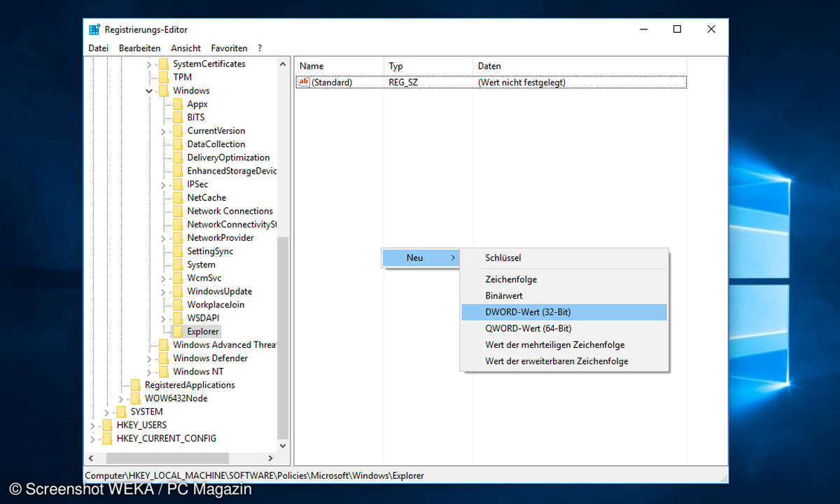Click the Explorer key folder icon
The width and height of the screenshot is (840, 504).
(178, 331)
